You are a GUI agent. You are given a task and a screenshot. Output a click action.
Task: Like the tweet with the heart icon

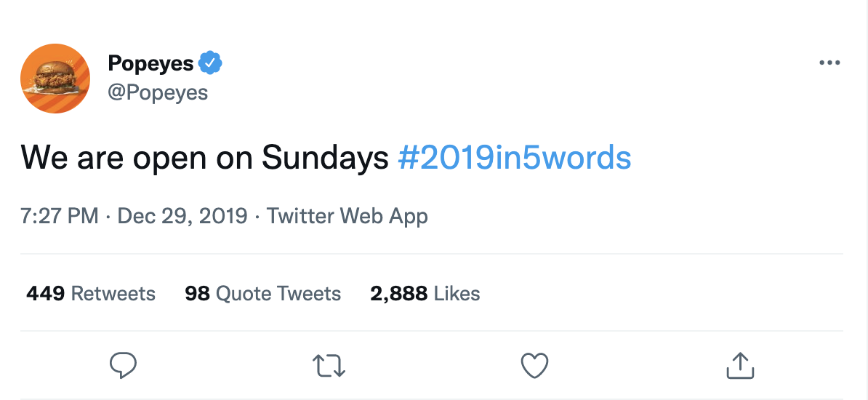tap(535, 365)
